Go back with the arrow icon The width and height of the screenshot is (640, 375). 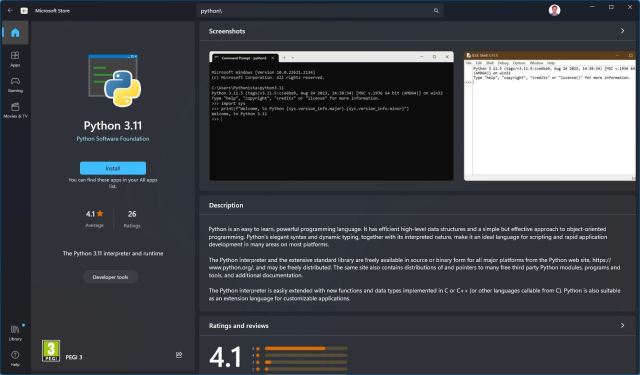10,11
